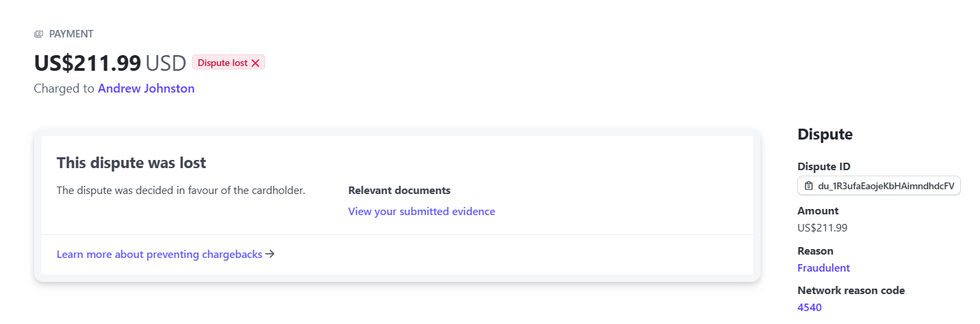
Task: Click the 'This dispute was lost' heading
Action: click(132, 163)
